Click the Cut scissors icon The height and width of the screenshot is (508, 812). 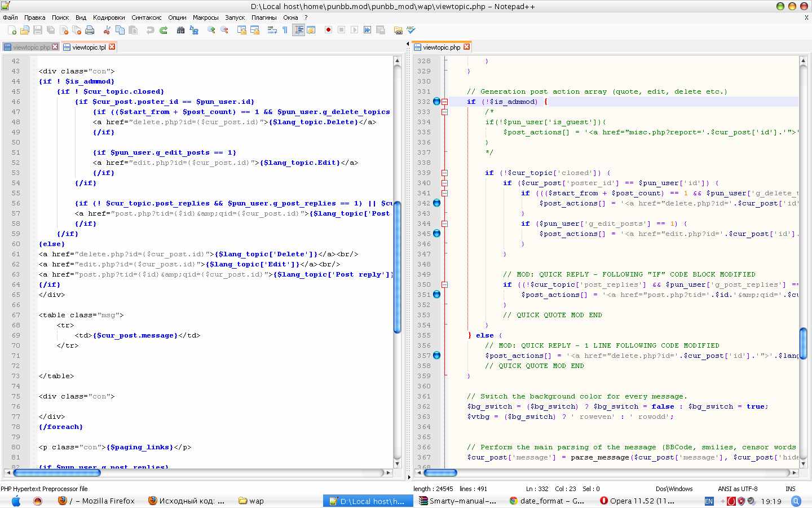click(107, 30)
